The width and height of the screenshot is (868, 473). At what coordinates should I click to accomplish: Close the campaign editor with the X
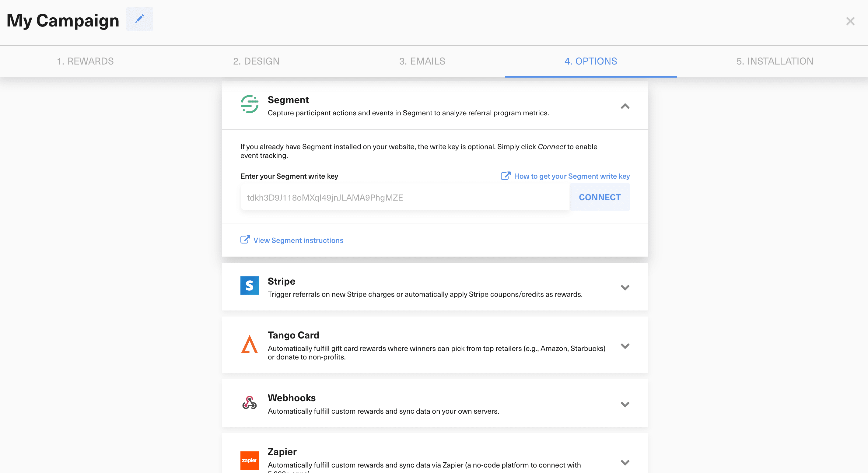(x=850, y=21)
